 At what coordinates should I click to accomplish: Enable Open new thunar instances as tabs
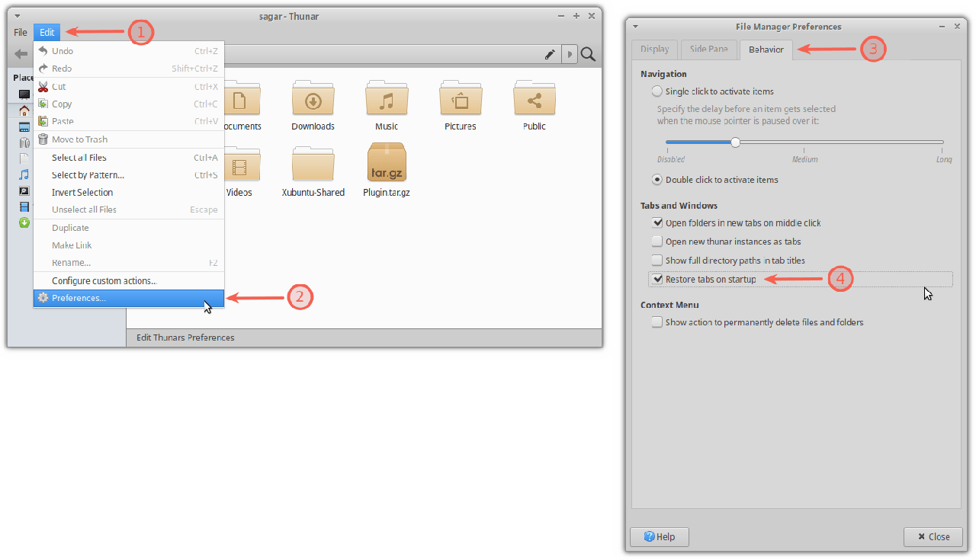pos(657,242)
